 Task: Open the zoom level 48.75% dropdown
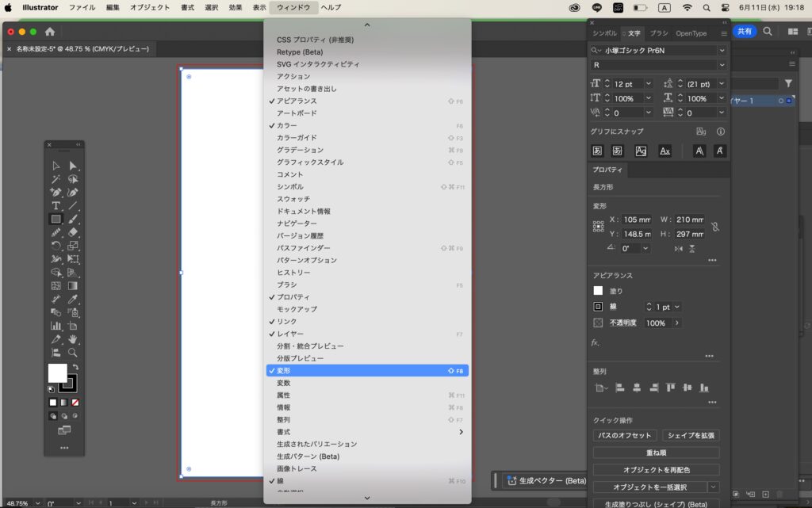coord(38,502)
